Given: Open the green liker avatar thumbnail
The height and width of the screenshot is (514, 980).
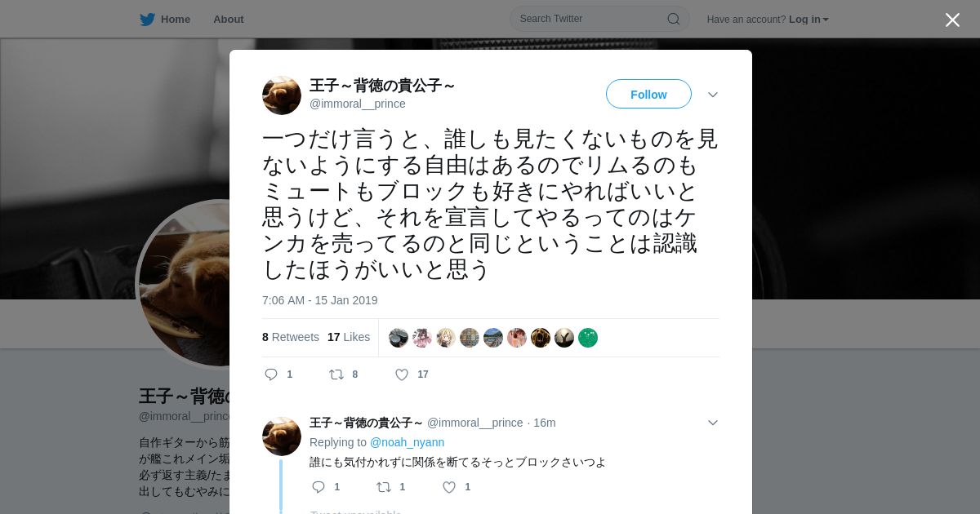Looking at the screenshot, I should [x=588, y=338].
